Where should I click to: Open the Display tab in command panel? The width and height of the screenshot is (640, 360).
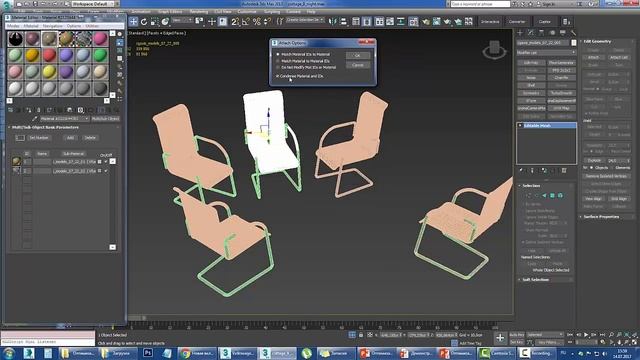click(562, 32)
